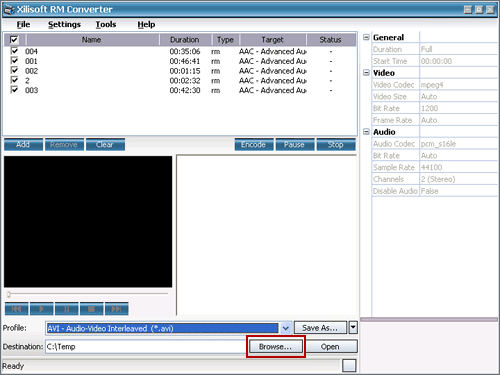Click the Browse... destination button

click(x=275, y=347)
